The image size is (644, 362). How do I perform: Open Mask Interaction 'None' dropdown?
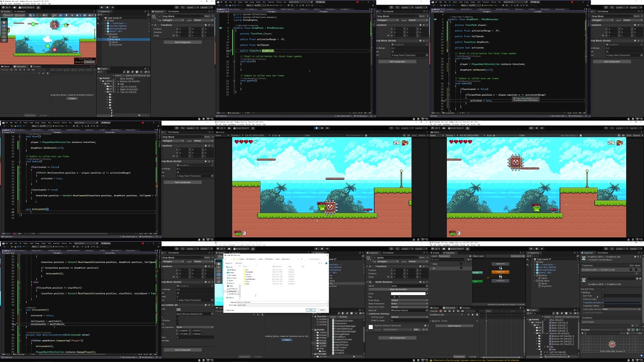coord(409,304)
